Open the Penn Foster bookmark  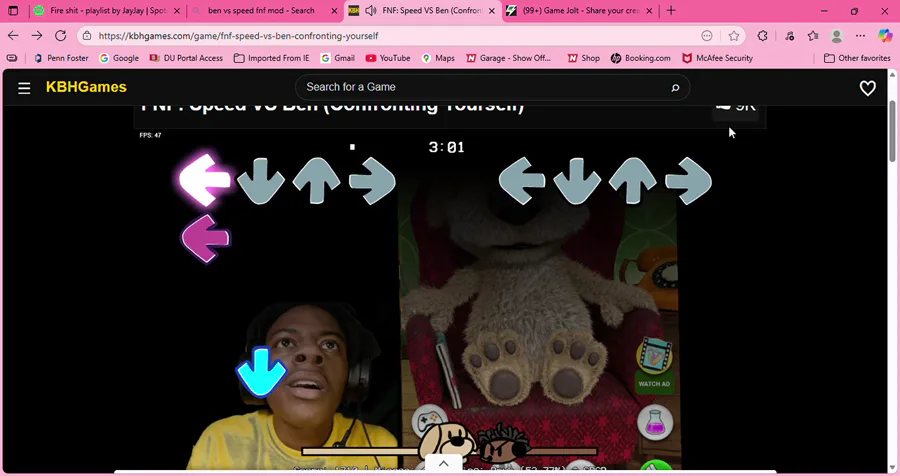(x=61, y=58)
